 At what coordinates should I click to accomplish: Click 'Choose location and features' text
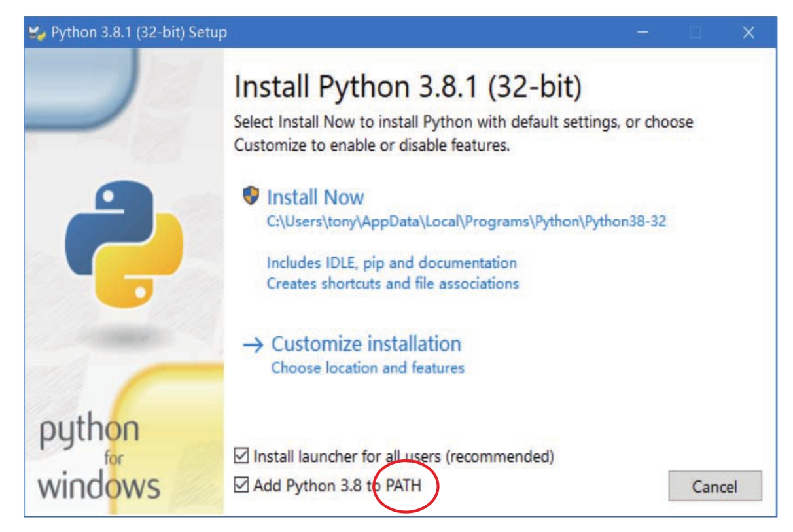368,367
